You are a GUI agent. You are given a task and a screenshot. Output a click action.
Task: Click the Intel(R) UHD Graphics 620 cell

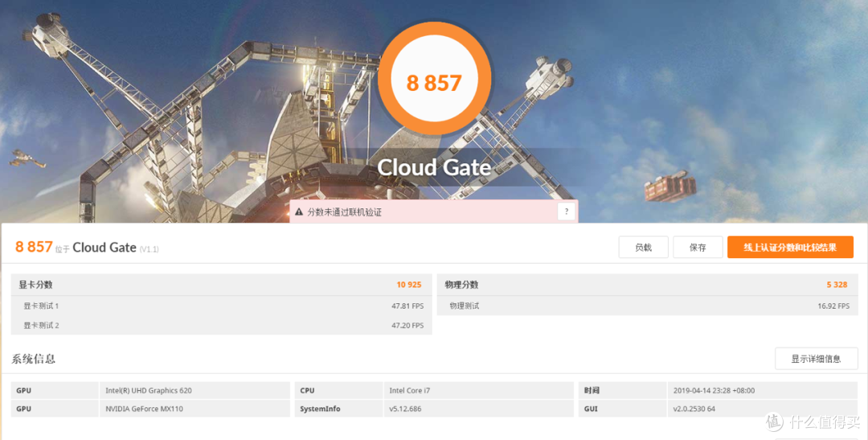[x=194, y=390]
